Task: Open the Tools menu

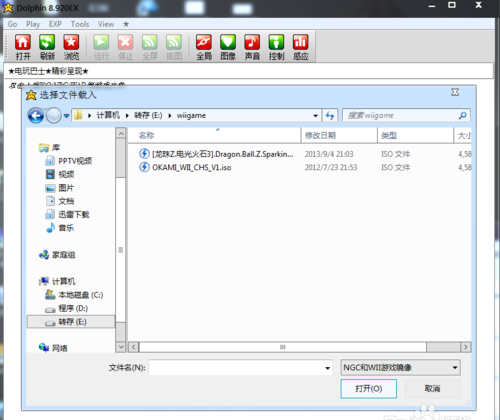Action: click(x=80, y=24)
